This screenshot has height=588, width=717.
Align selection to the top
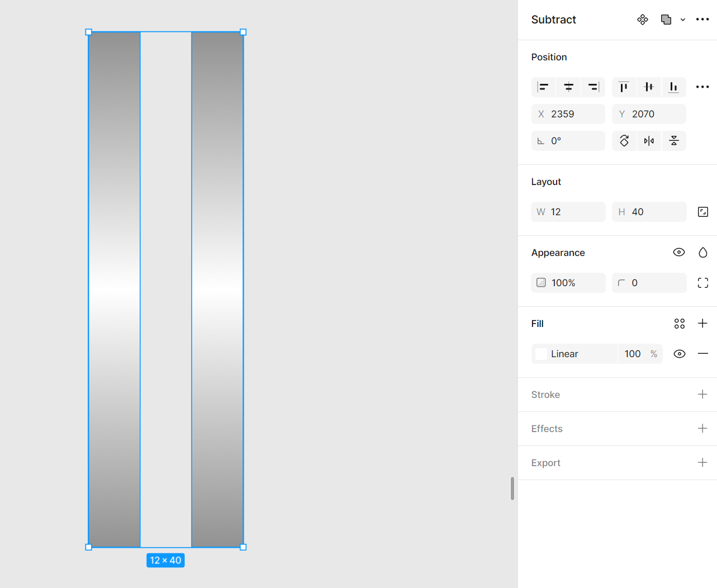(x=624, y=87)
